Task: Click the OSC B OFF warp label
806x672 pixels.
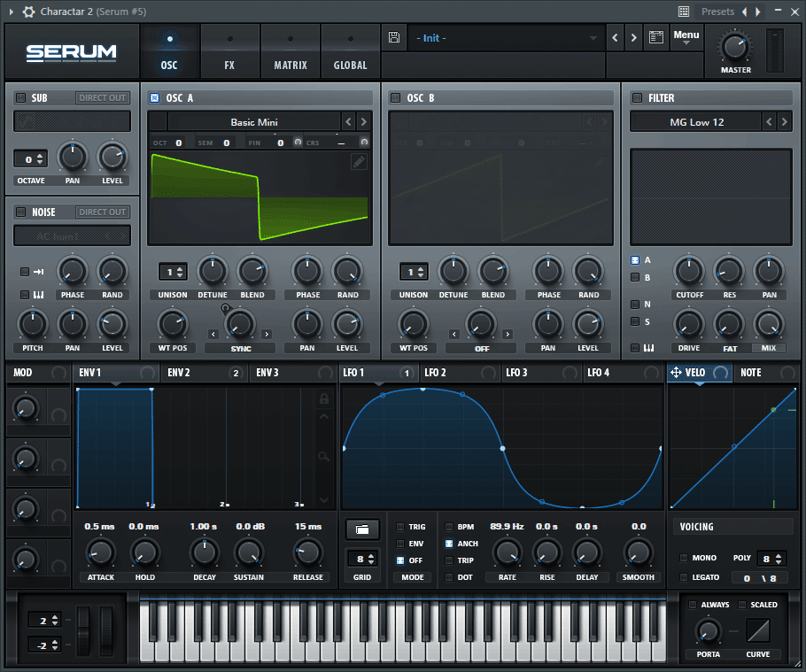Action: pyautogui.click(x=481, y=348)
